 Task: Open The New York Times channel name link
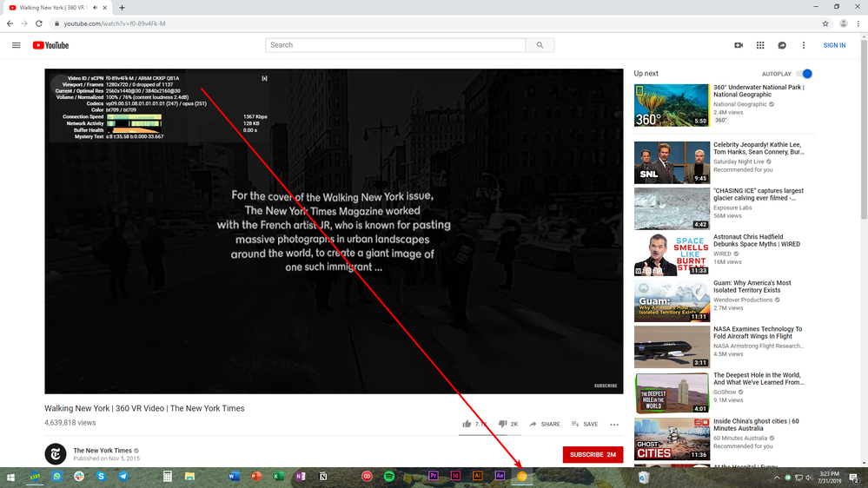[103, 451]
